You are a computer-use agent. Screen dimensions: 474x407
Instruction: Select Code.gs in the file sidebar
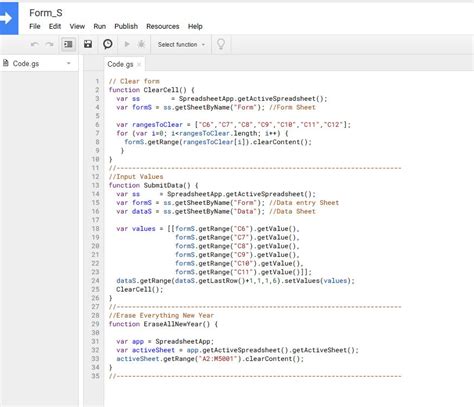click(x=26, y=63)
